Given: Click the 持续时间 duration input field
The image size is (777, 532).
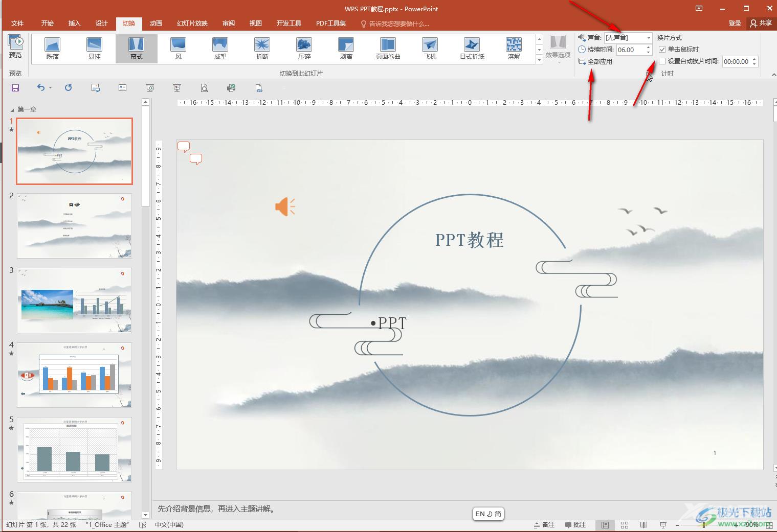Looking at the screenshot, I should [x=630, y=50].
